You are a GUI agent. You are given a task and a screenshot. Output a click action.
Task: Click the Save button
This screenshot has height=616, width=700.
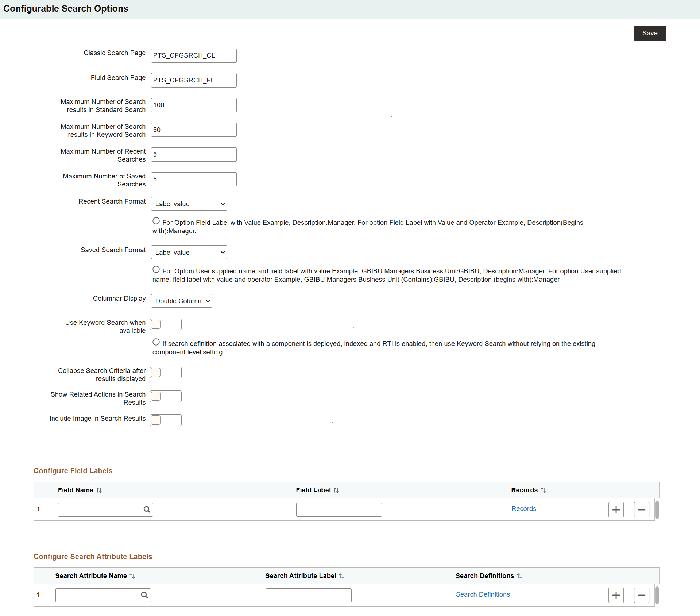[x=650, y=33]
